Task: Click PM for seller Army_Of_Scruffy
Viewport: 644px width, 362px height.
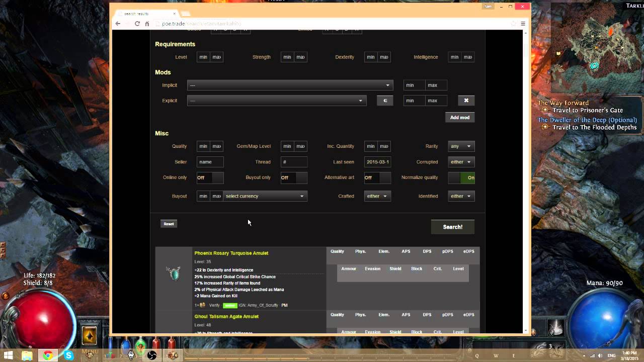Action: [x=284, y=305]
